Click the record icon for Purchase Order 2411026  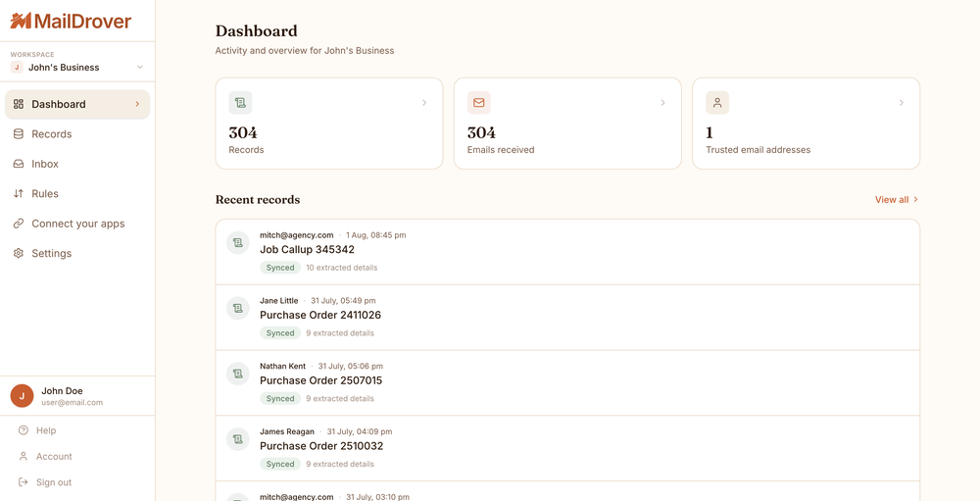coord(237,309)
